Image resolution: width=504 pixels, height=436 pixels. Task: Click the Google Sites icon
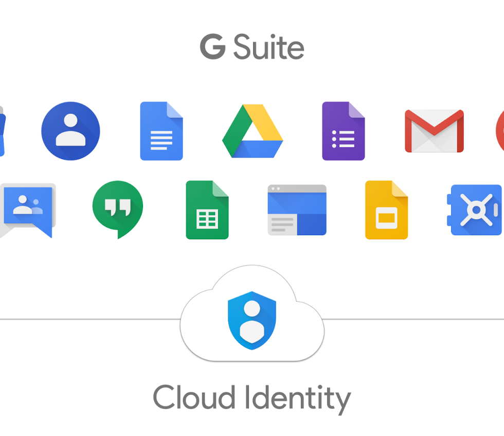click(297, 210)
